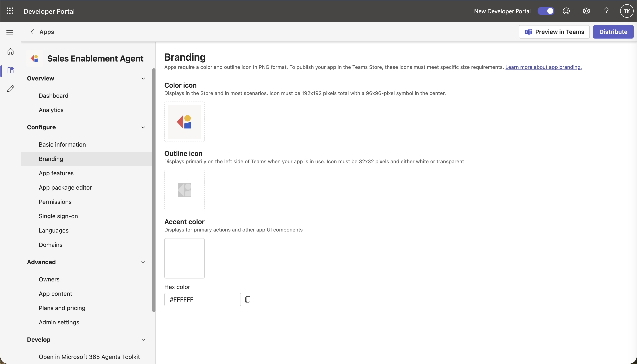Click the Configure section header
The image size is (637, 364).
click(x=41, y=127)
